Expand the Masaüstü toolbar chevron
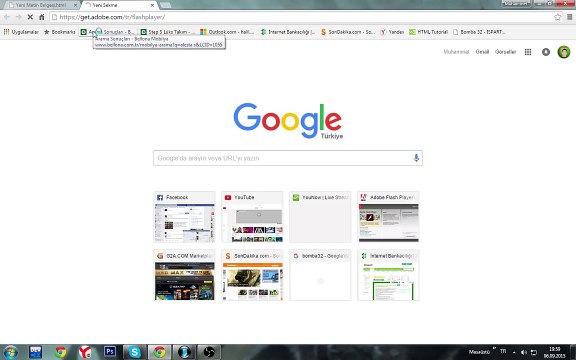576x360 pixels. click(494, 348)
